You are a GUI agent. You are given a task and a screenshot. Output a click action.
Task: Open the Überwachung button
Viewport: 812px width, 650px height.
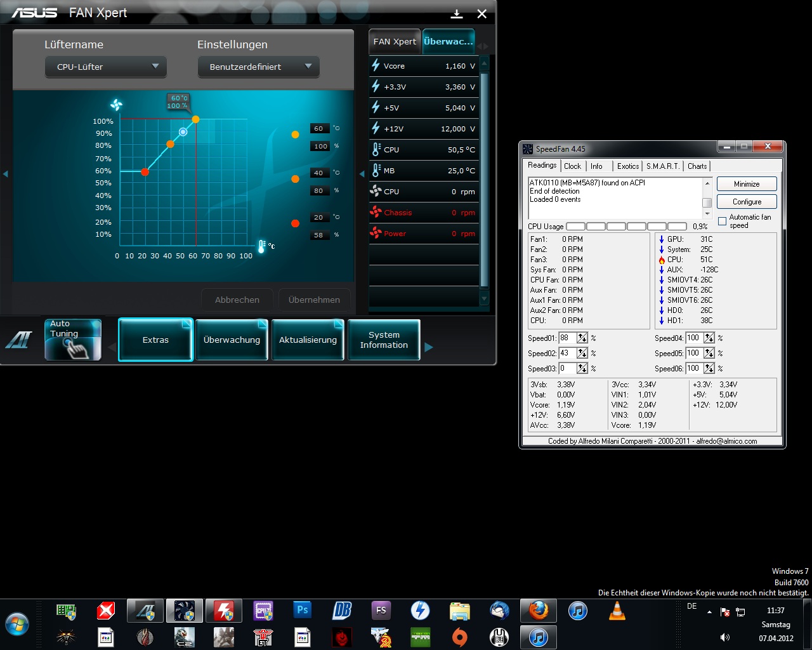[232, 340]
